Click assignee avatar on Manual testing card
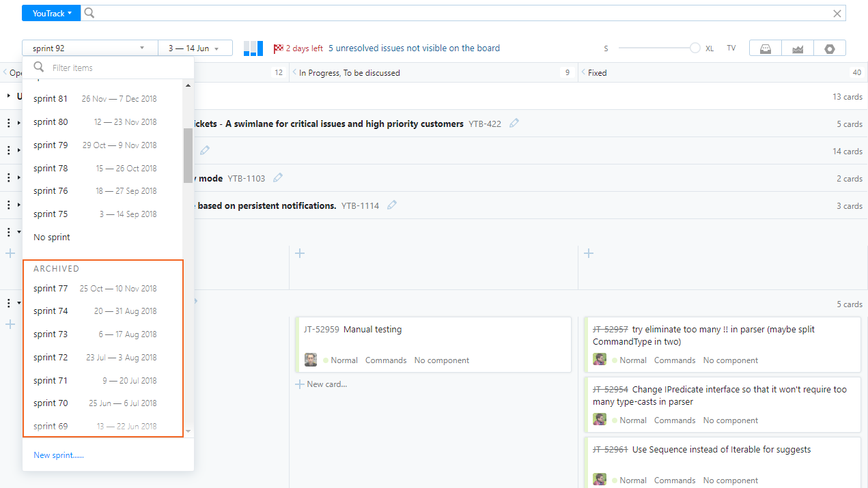The width and height of the screenshot is (868, 488). coord(311,360)
